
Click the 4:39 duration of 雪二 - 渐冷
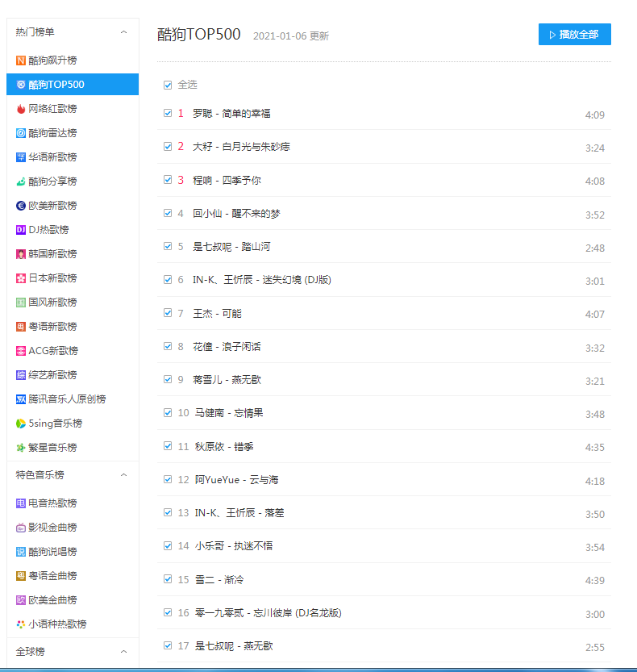tap(594, 580)
